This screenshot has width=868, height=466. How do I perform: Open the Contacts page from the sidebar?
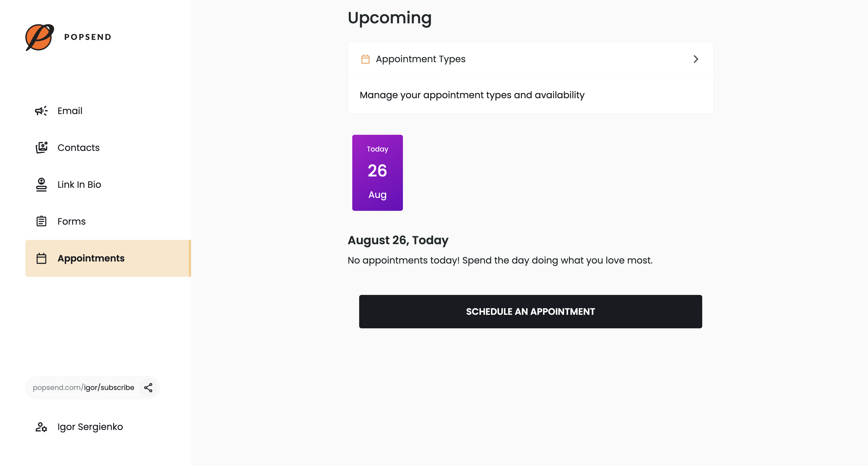(x=78, y=147)
